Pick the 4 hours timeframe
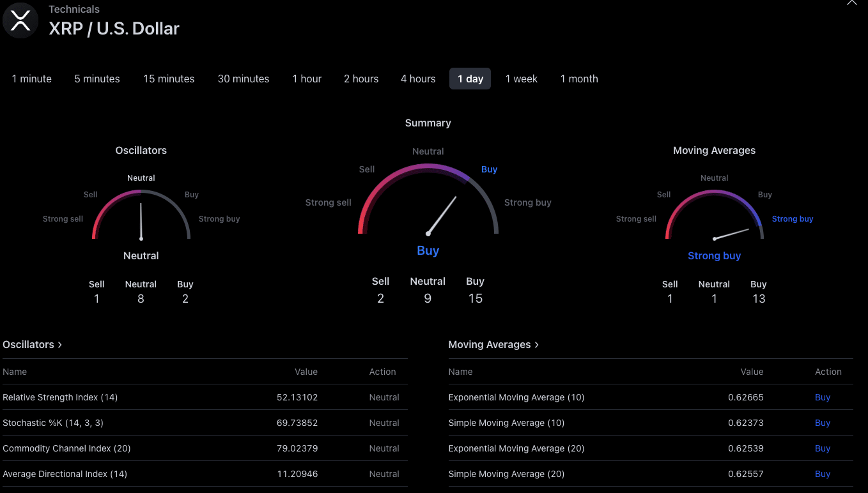The width and height of the screenshot is (868, 493). pyautogui.click(x=418, y=79)
